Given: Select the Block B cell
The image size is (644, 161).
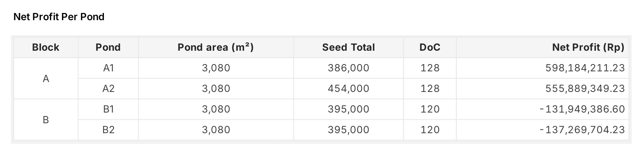Looking at the screenshot, I should click(46, 120).
